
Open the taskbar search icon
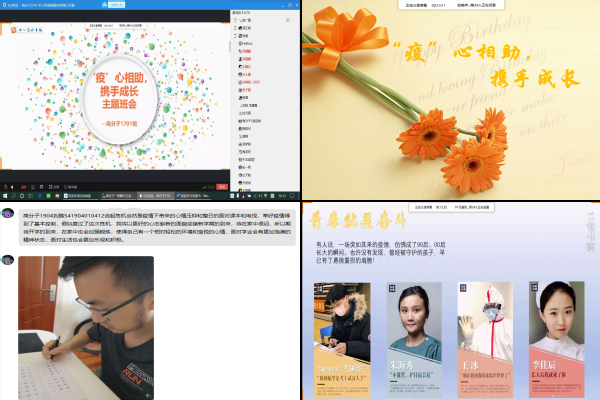click(x=16, y=196)
